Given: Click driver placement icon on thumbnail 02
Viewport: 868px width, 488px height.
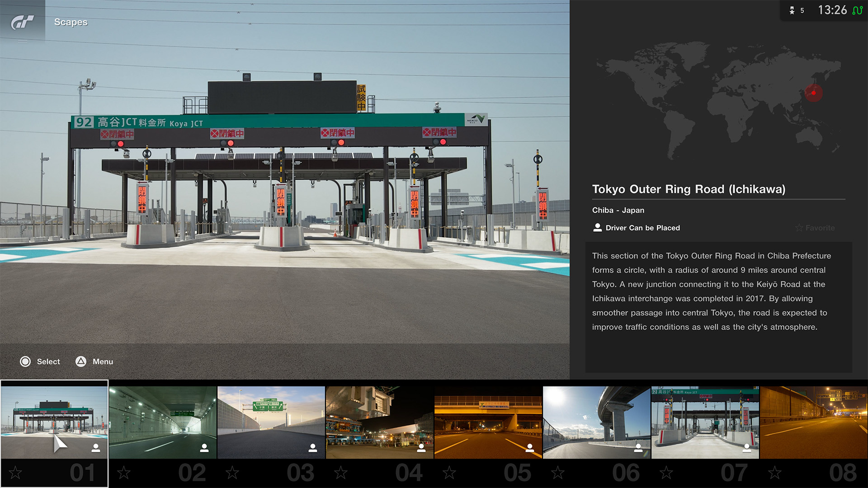Looking at the screenshot, I should click(x=204, y=447).
